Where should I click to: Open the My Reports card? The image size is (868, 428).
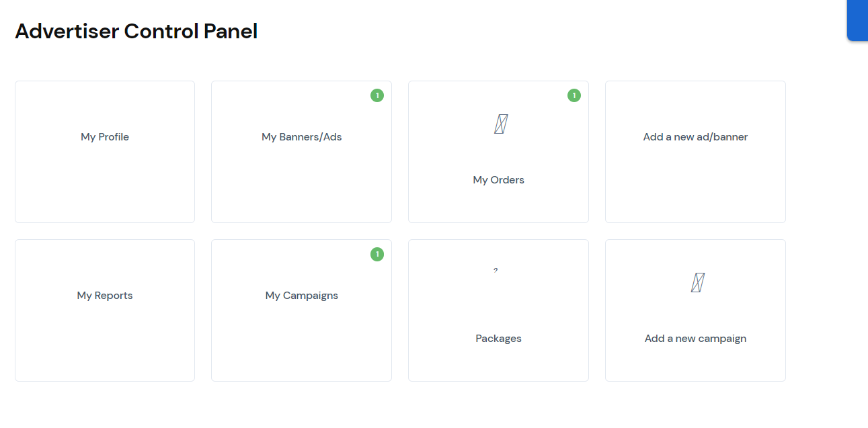[x=105, y=310]
